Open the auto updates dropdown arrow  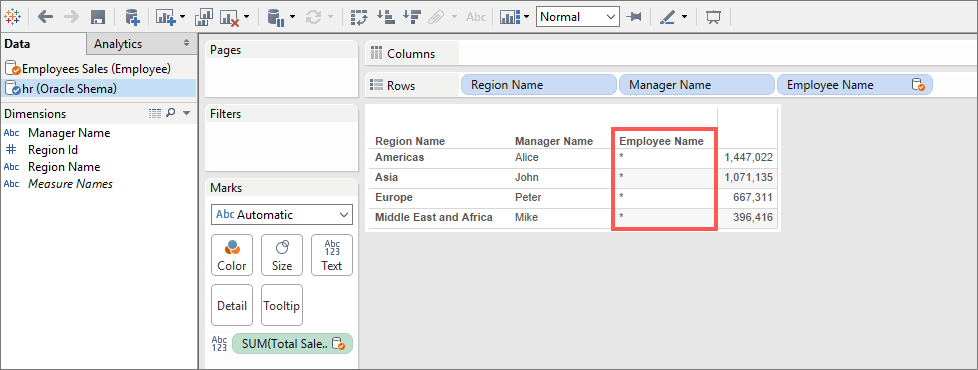(x=293, y=17)
